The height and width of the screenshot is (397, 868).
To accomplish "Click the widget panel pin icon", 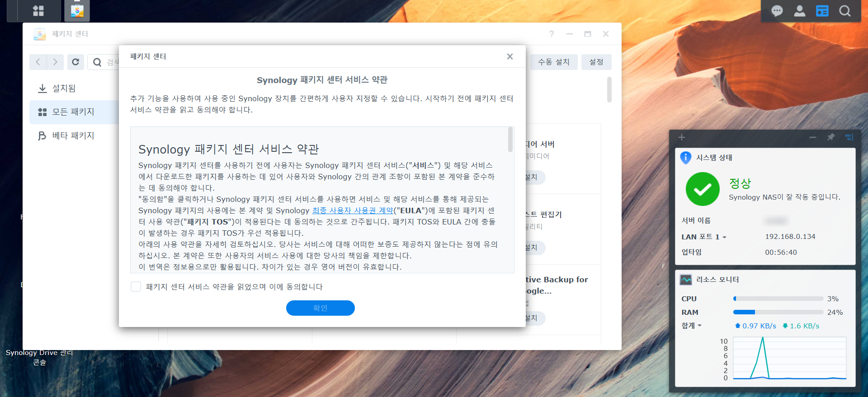I will pyautogui.click(x=831, y=137).
